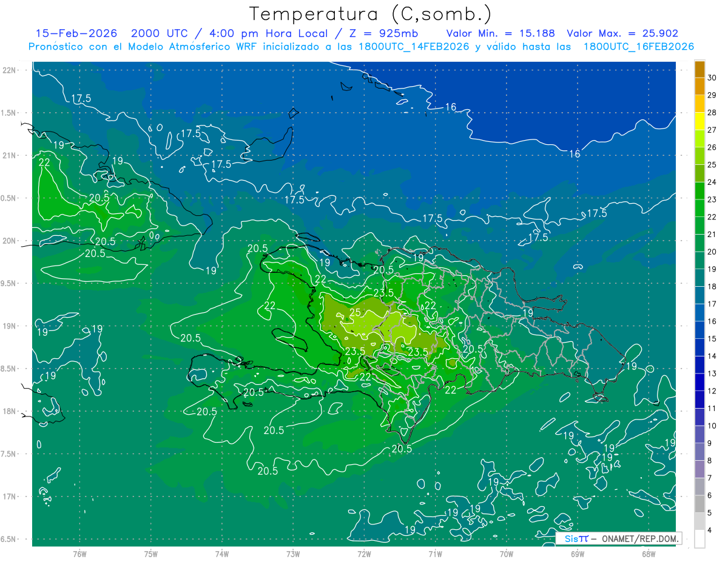Viewport: 728px width, 562px height.
Task: Click latitude axis label '18N'
Action: click(x=9, y=411)
